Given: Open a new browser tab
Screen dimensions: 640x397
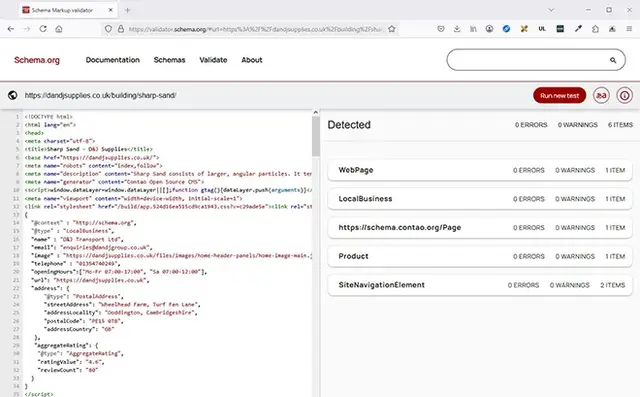Looking at the screenshot, I should (128, 10).
